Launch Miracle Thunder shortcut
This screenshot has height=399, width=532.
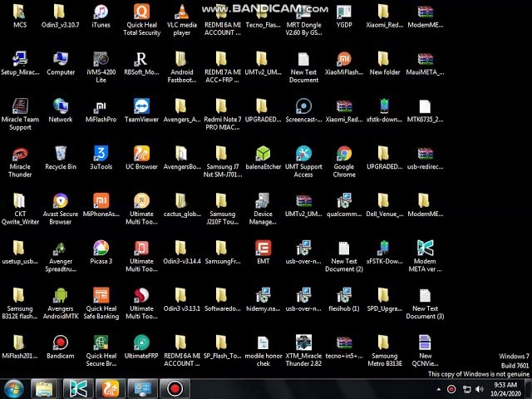(x=20, y=162)
